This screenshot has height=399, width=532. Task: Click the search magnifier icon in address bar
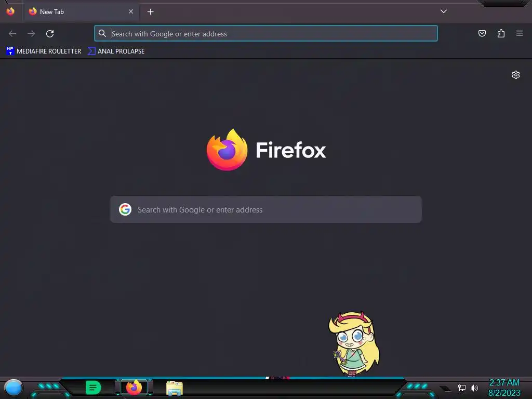pos(102,33)
